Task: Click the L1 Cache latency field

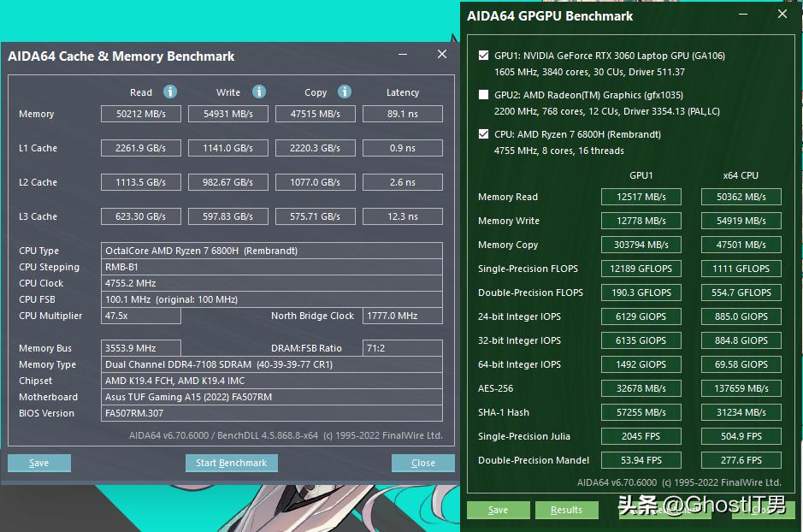Action: click(402, 148)
